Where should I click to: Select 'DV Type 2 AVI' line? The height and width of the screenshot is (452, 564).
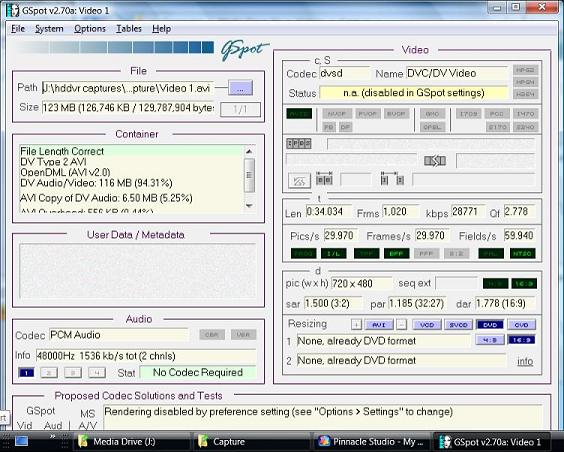tap(53, 161)
